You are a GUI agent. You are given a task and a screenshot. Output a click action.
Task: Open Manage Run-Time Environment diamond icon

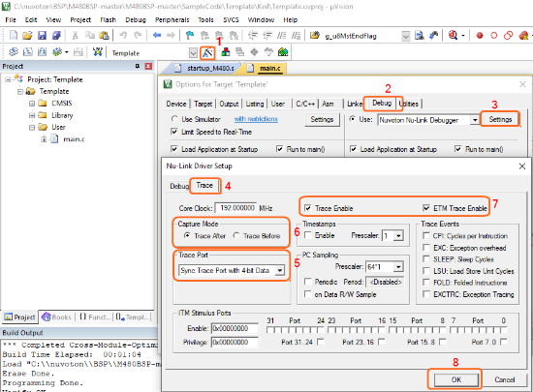254,52
